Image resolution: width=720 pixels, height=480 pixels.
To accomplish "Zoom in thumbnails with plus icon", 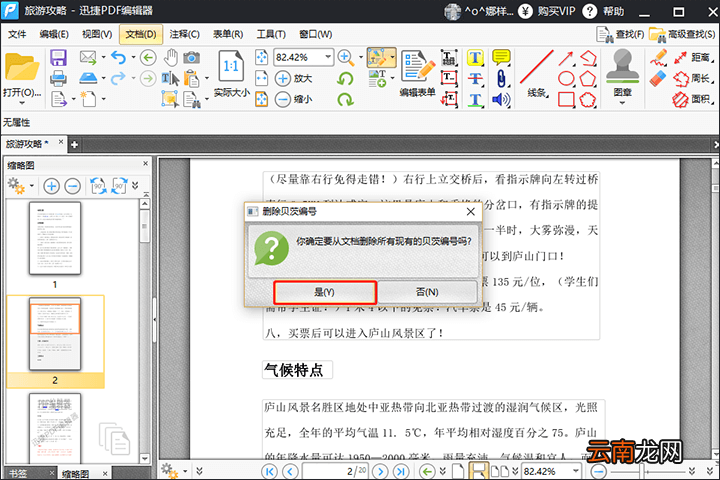I will click(x=51, y=186).
